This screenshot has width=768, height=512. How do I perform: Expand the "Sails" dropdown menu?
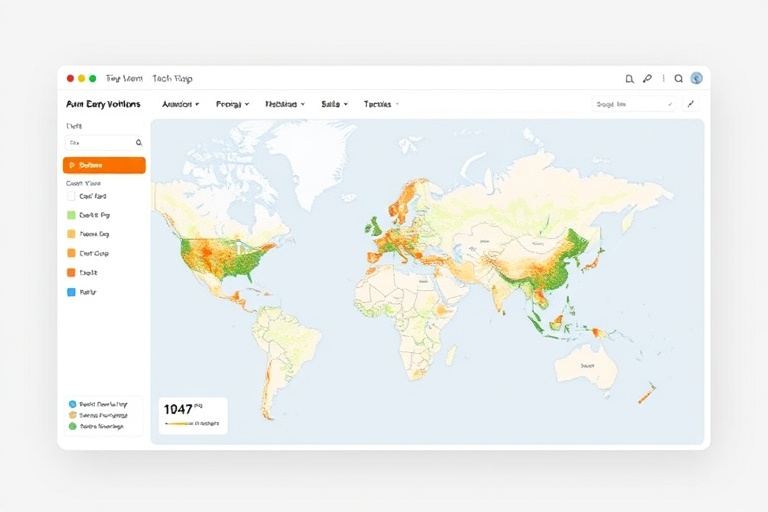tap(334, 103)
